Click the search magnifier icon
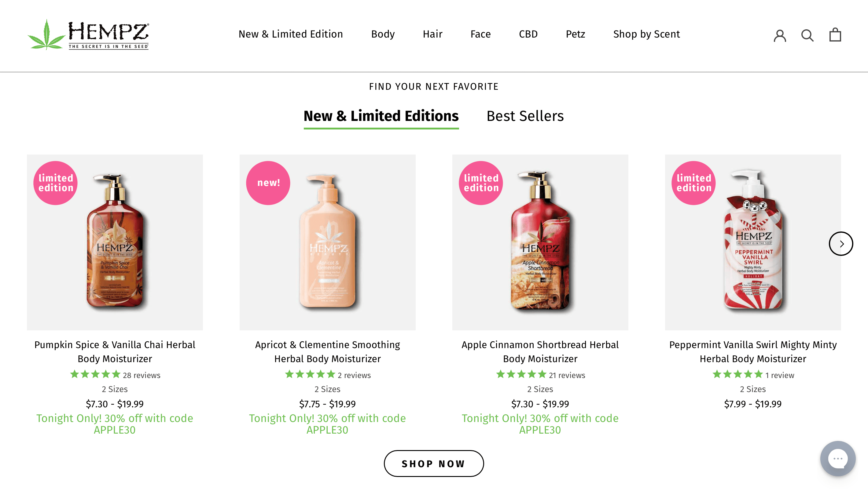The height and width of the screenshot is (491, 868). coord(807,35)
